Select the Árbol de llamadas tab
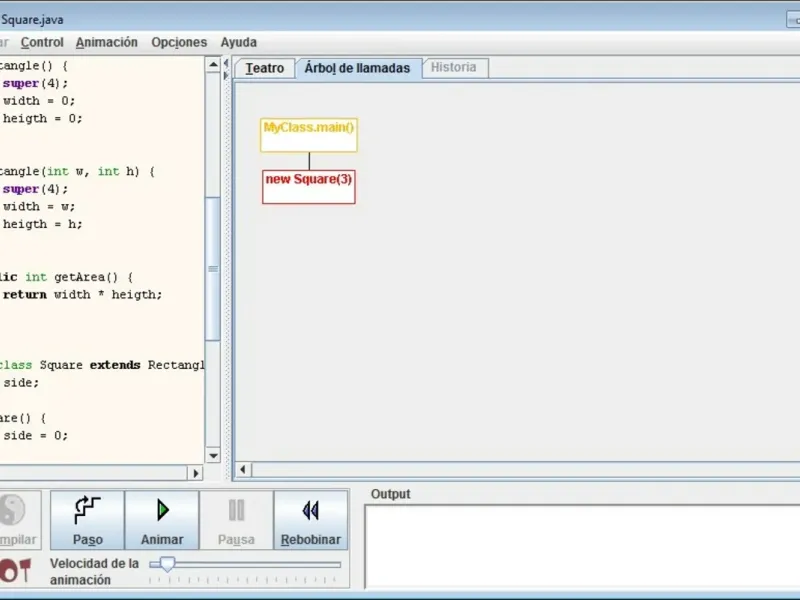800x600 pixels. [358, 68]
